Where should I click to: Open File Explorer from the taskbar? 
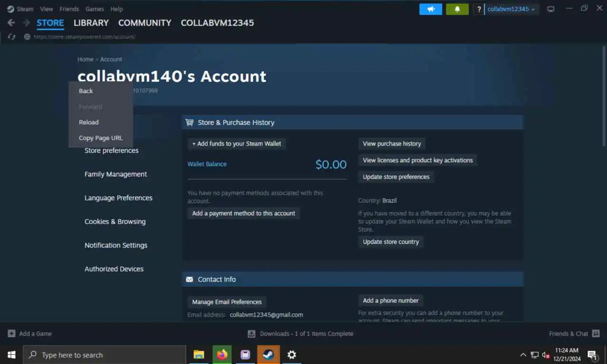click(x=199, y=355)
